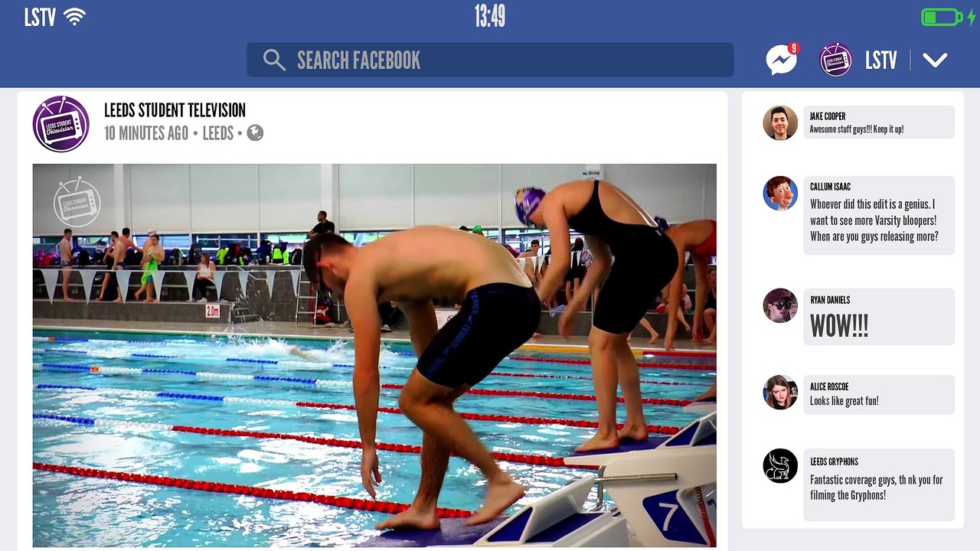Click the search magnifying glass icon
Screen dimensions: 980x551
[x=274, y=60]
